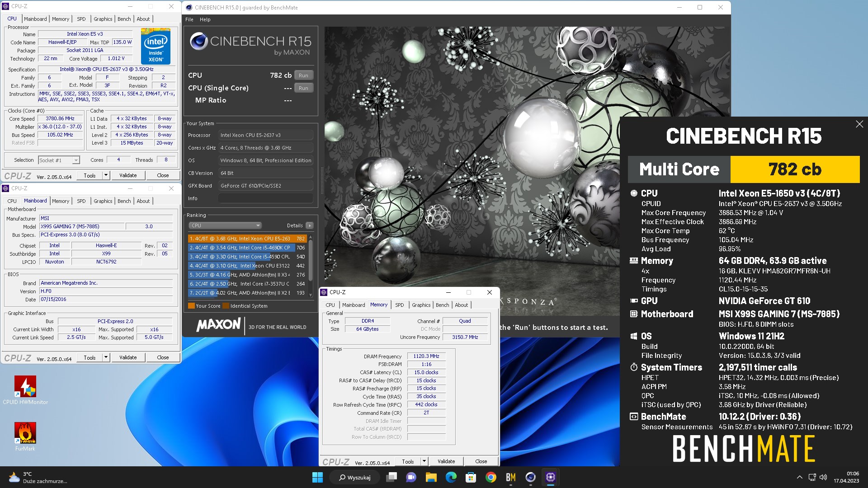
Task: Open ranking CPU dropdown in Cinebench
Action: (225, 225)
